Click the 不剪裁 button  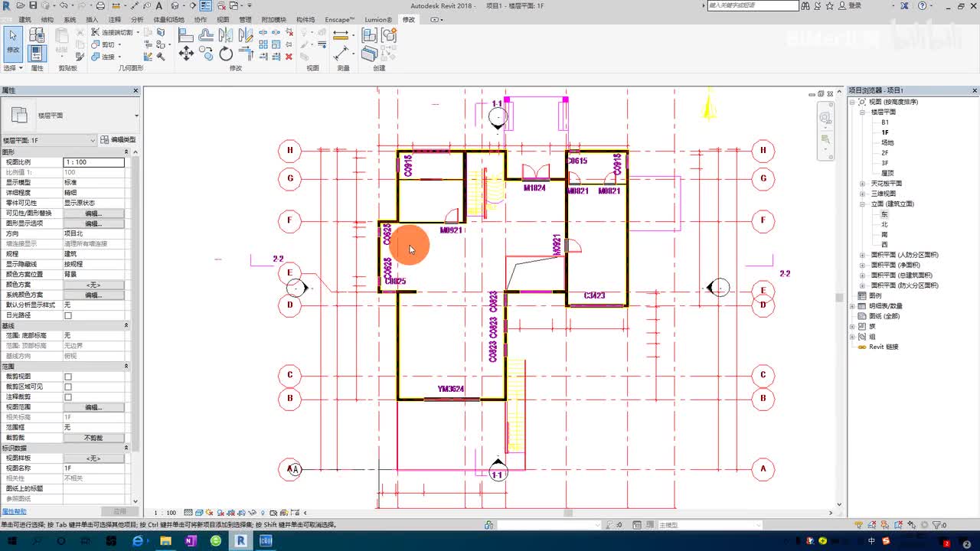click(93, 438)
